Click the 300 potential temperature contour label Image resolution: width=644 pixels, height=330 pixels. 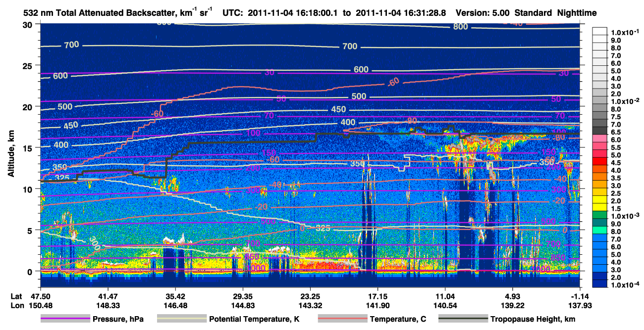pyautogui.click(x=95, y=242)
